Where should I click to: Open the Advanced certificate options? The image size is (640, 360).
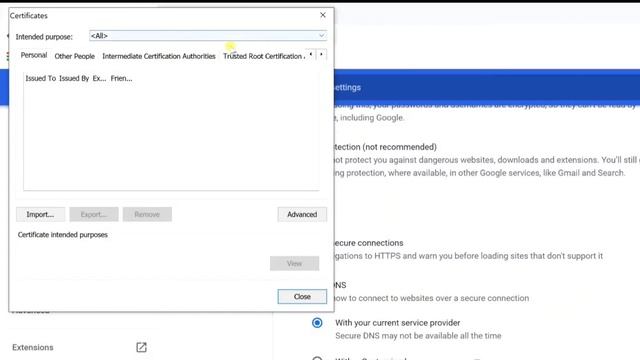(302, 214)
